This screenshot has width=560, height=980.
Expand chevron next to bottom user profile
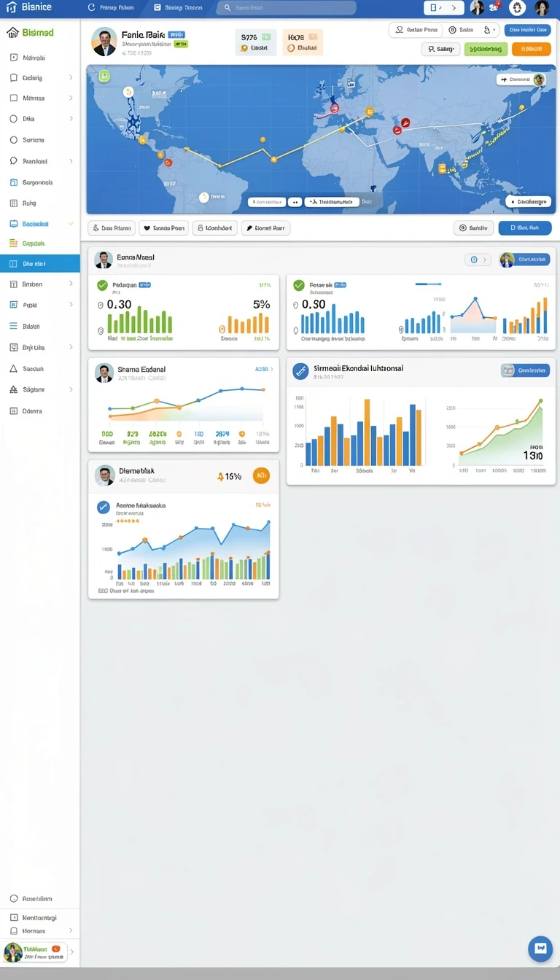pos(71,952)
